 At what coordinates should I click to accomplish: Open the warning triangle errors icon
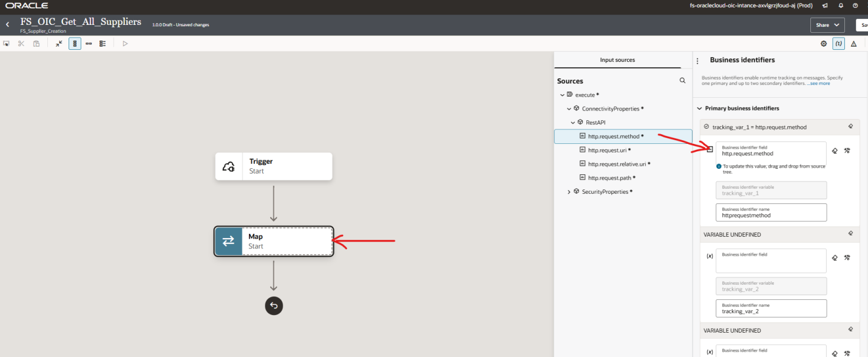pyautogui.click(x=853, y=44)
